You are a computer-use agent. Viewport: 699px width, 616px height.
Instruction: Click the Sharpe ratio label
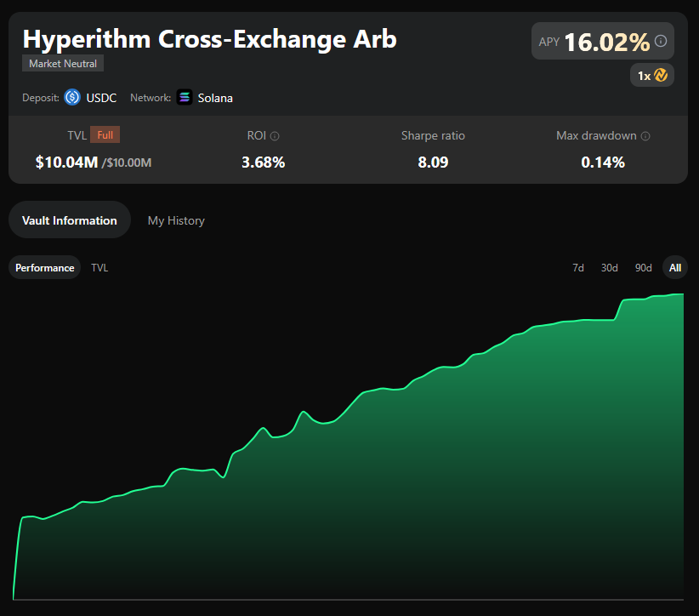[433, 135]
